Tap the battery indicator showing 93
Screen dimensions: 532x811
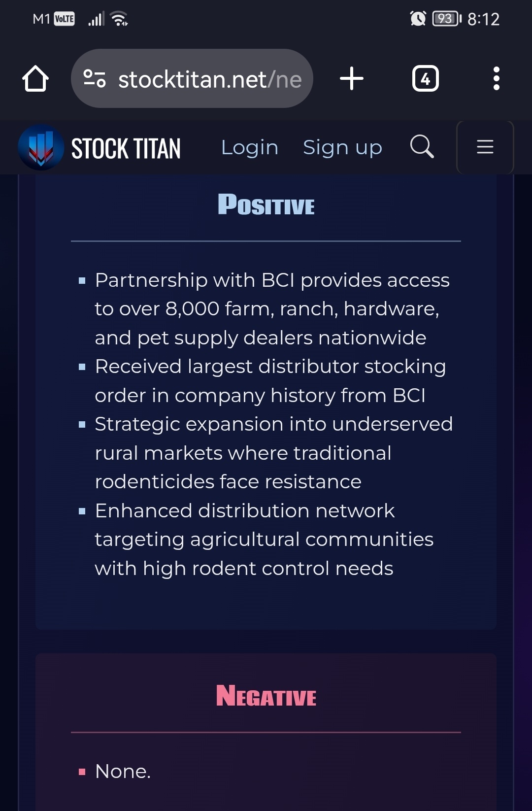coord(446,19)
